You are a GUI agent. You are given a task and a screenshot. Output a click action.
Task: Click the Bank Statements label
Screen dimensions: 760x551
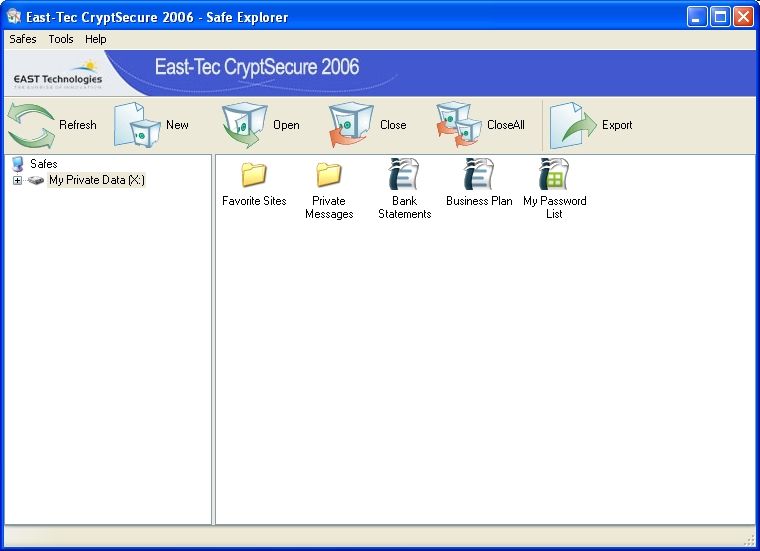(x=405, y=207)
